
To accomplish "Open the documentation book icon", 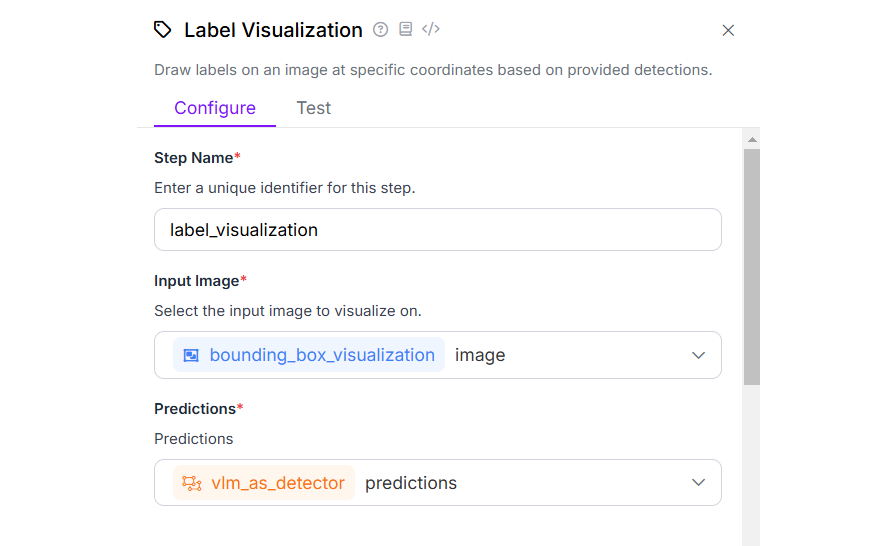I will [x=405, y=30].
